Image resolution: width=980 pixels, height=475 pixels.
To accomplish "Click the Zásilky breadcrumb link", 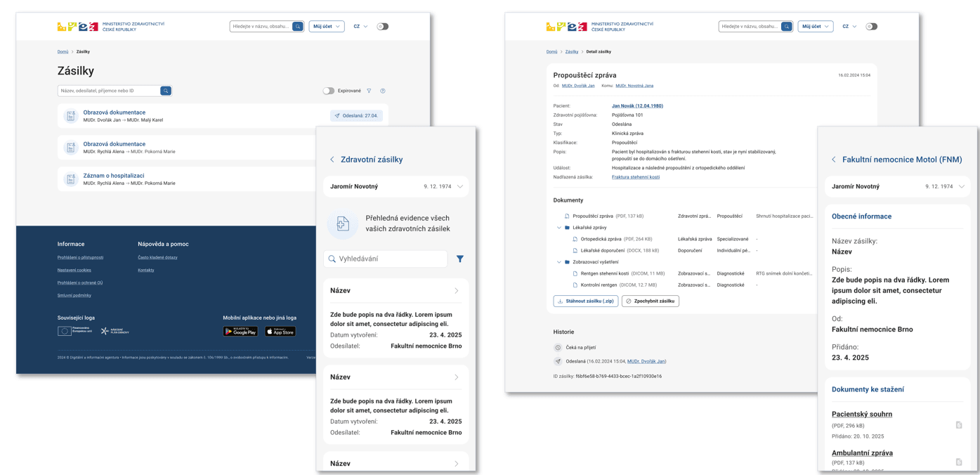I will coord(572,52).
